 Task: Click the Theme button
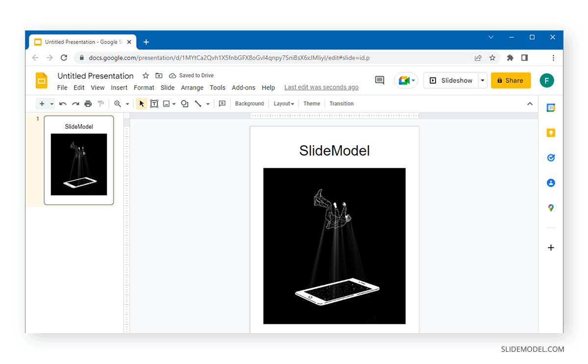click(x=312, y=104)
